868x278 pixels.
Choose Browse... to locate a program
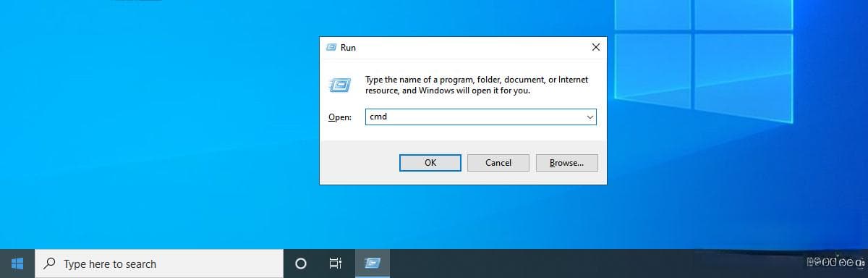(567, 163)
